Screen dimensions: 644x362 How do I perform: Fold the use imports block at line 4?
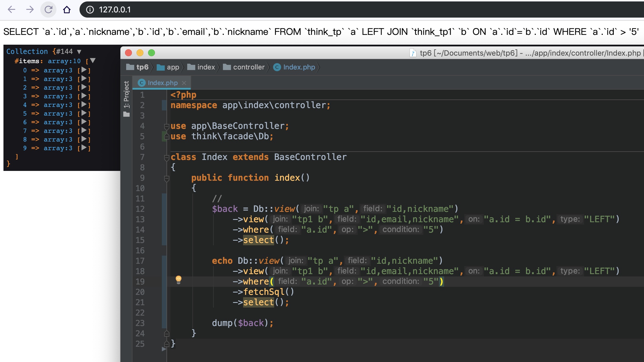[166, 126]
